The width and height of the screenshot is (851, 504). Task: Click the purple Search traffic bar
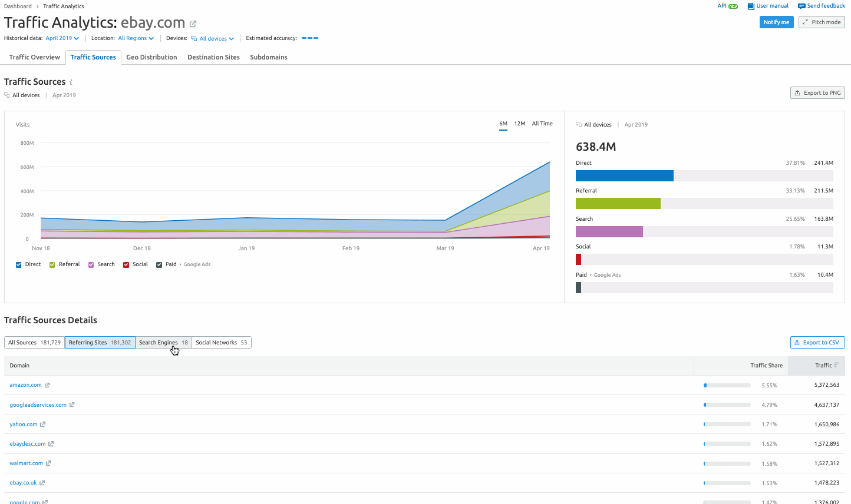pos(609,232)
